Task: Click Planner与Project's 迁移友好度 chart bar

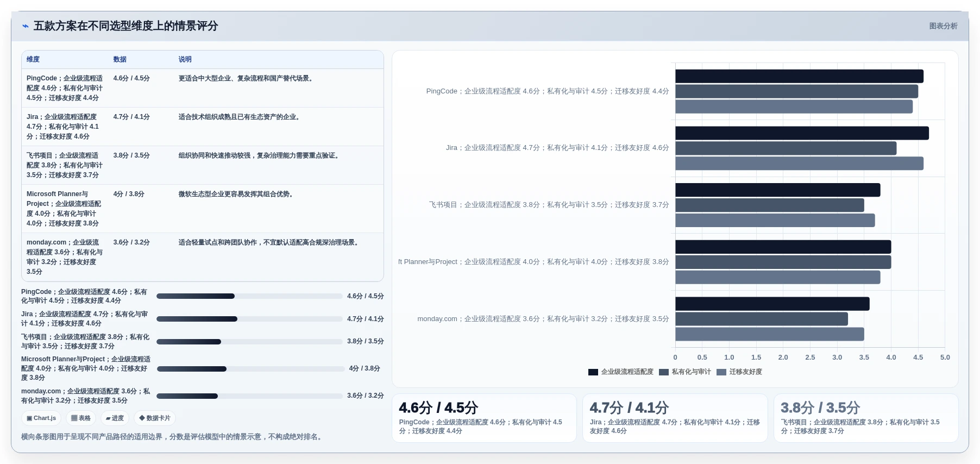Action: [777, 277]
